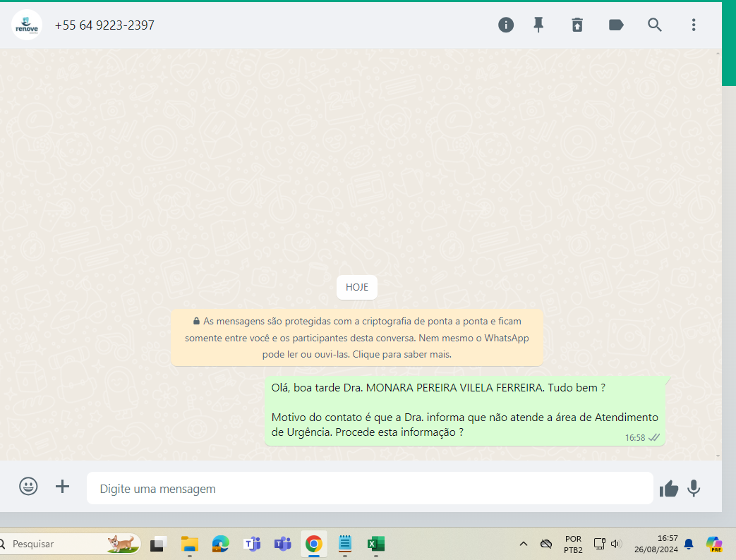
Task: Launch Microsoft Edge from the taskbar
Action: coord(221,544)
